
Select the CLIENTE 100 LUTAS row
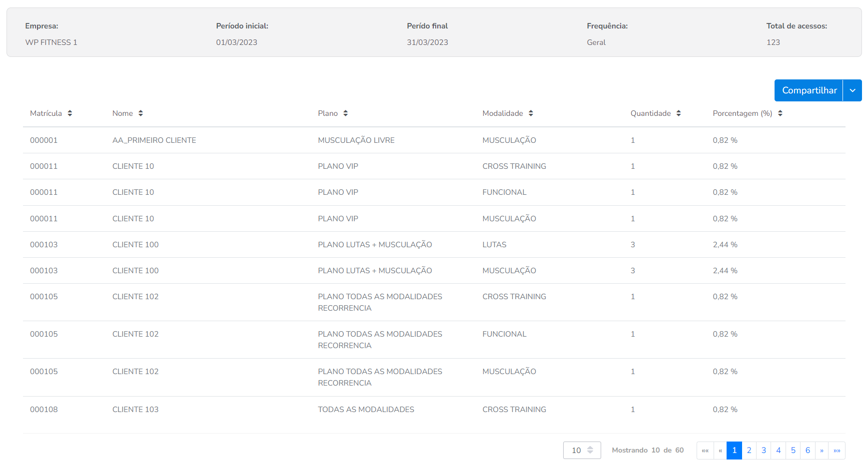pos(135,245)
